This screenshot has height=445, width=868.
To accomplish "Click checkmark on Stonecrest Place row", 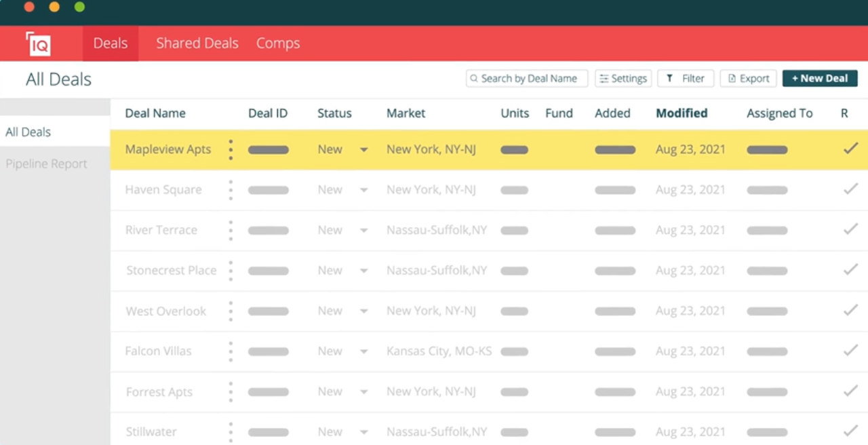I will (850, 270).
